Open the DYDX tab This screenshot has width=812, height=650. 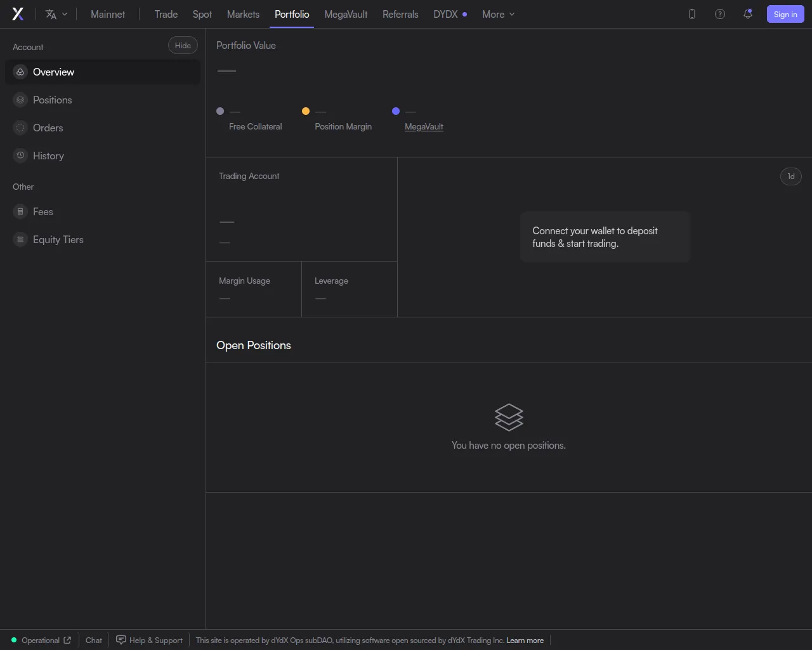pyautogui.click(x=450, y=14)
